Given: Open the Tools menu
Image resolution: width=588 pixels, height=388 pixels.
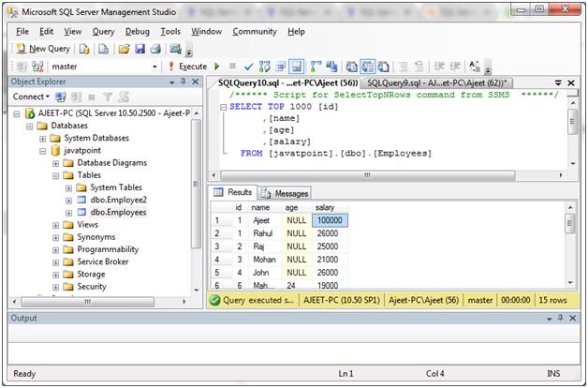Looking at the screenshot, I should (x=170, y=32).
